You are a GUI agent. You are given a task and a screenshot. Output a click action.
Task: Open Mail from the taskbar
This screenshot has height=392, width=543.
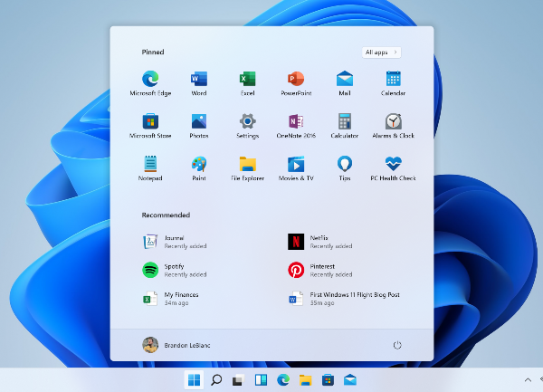click(x=350, y=380)
